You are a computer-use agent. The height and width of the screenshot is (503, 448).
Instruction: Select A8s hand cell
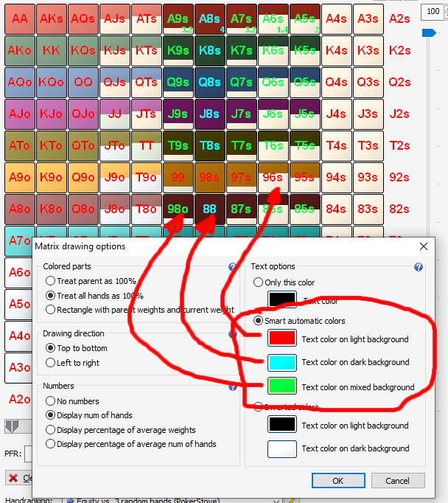210,19
